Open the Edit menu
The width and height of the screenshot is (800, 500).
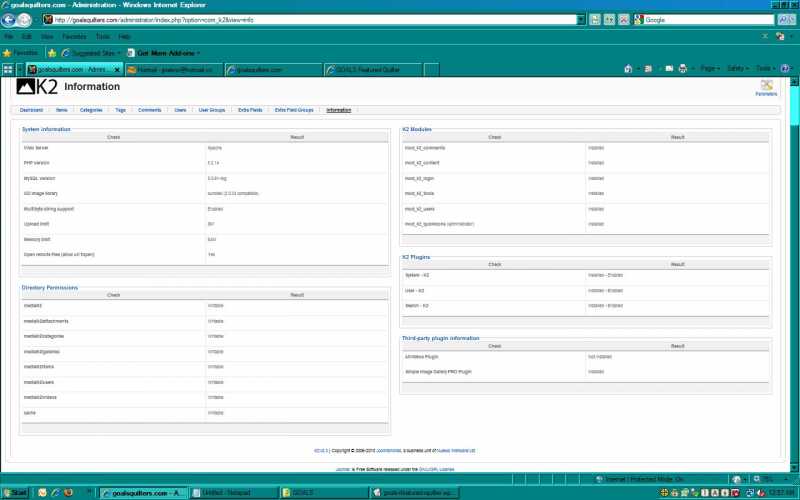point(27,37)
